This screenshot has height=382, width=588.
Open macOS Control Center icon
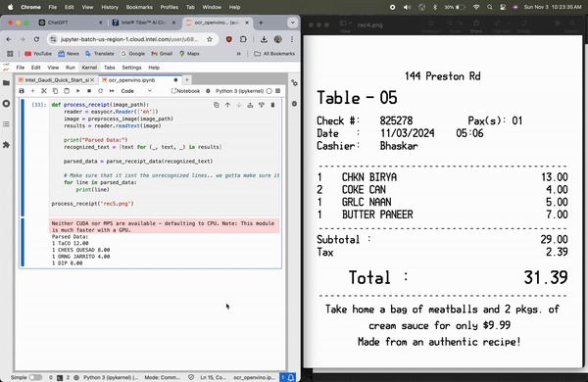503,7
